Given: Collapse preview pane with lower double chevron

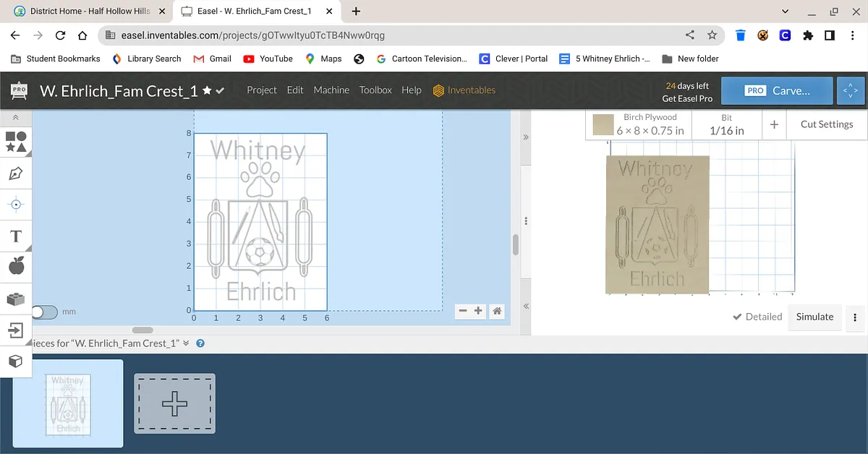Looking at the screenshot, I should [526, 307].
